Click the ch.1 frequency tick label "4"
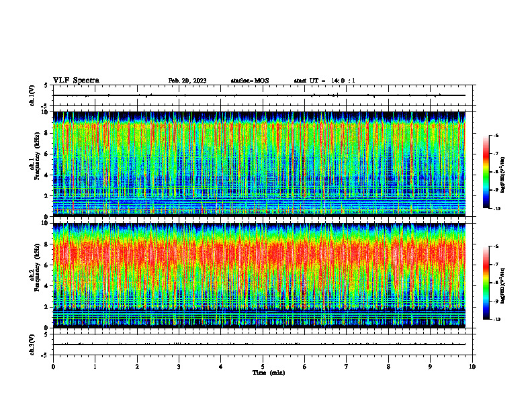Image resolution: width=532 pixels, height=411 pixels. [x=47, y=175]
